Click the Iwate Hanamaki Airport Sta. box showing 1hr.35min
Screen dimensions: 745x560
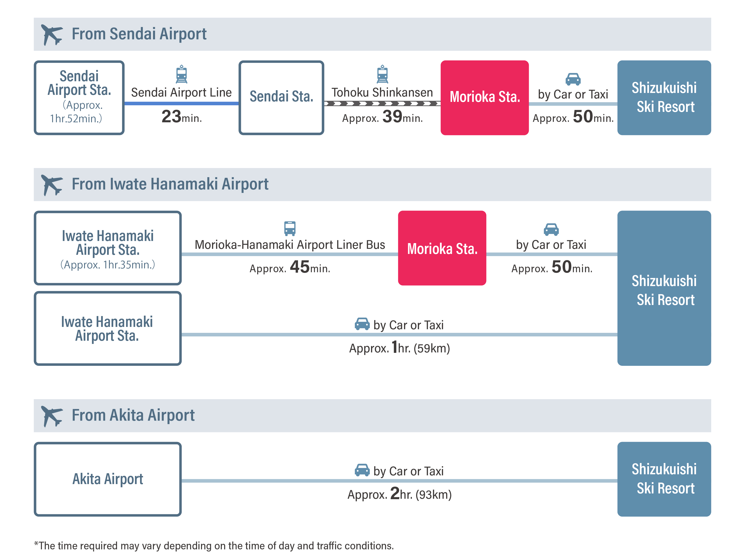pos(108,248)
